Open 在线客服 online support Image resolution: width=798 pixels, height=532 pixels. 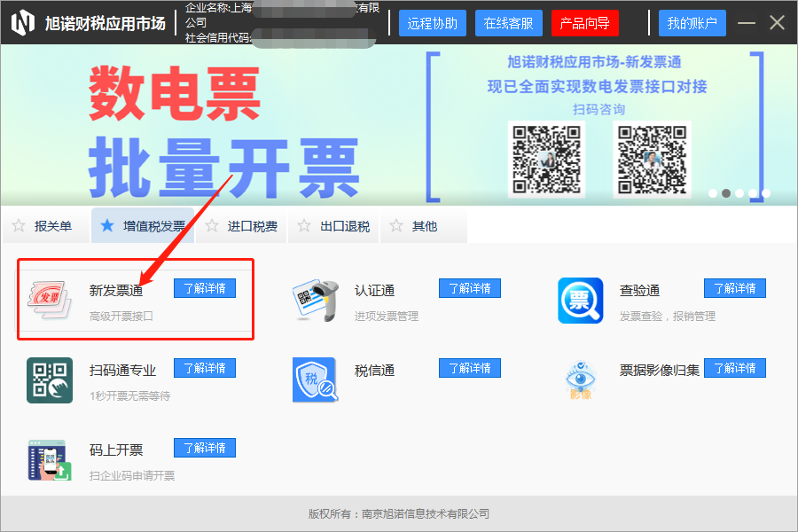(x=509, y=23)
